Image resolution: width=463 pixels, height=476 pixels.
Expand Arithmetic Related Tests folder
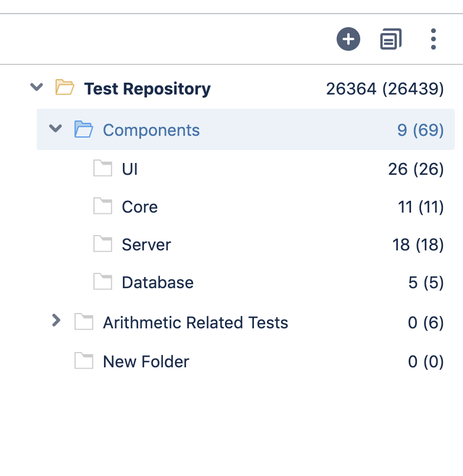click(56, 320)
